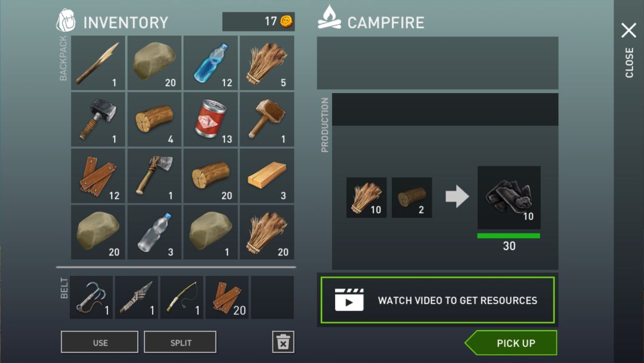This screenshot has height=363, width=644.
Task: Select the wooden spear in backpack
Action: (x=98, y=63)
